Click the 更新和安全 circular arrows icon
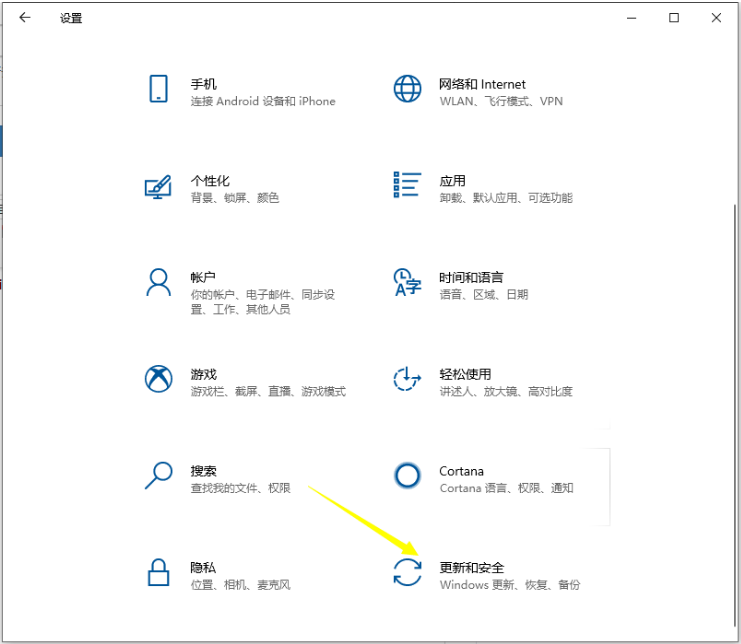The image size is (741, 644). click(407, 572)
